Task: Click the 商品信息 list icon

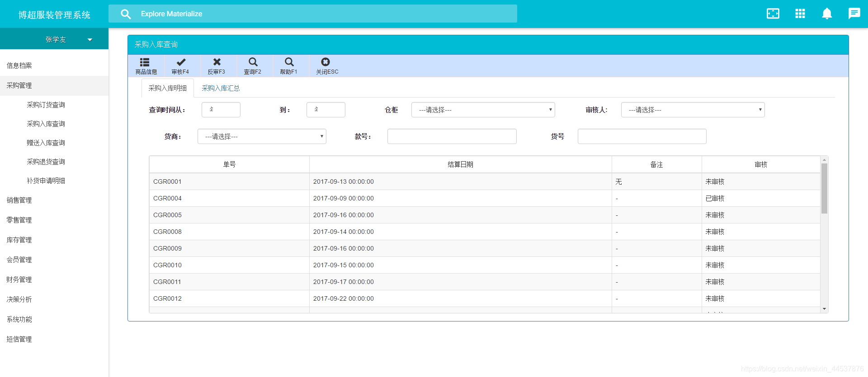Action: (145, 62)
